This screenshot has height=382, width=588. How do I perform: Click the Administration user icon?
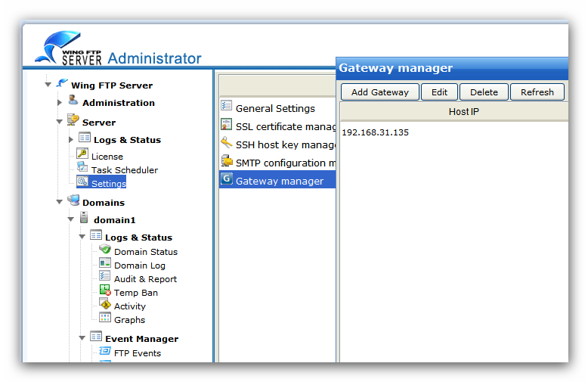(x=73, y=100)
